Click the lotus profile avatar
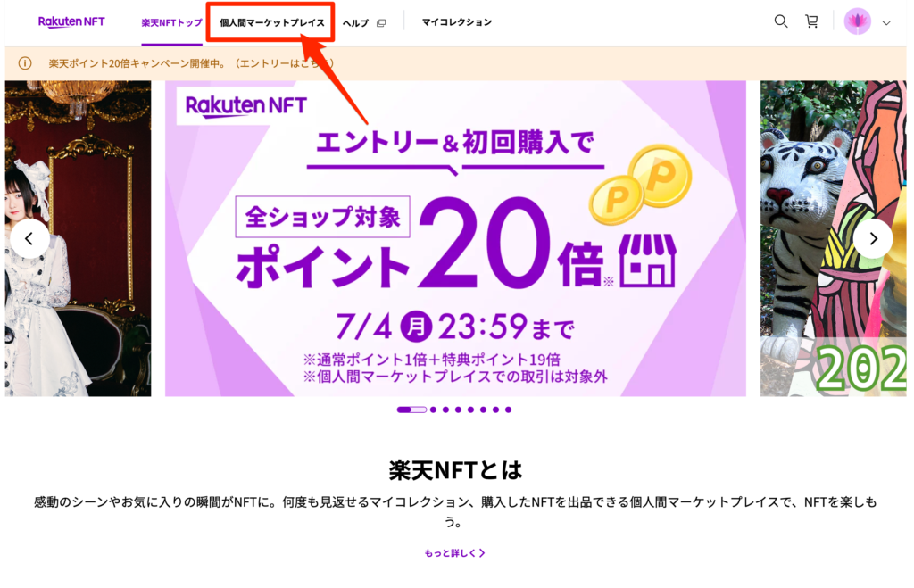Screen dimensions: 914x588 (857, 22)
